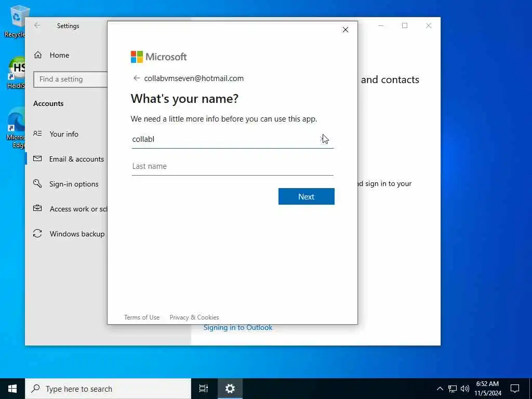This screenshot has width=532, height=399.
Task: Click the Accounts heading in Settings sidebar
Action: pos(48,103)
